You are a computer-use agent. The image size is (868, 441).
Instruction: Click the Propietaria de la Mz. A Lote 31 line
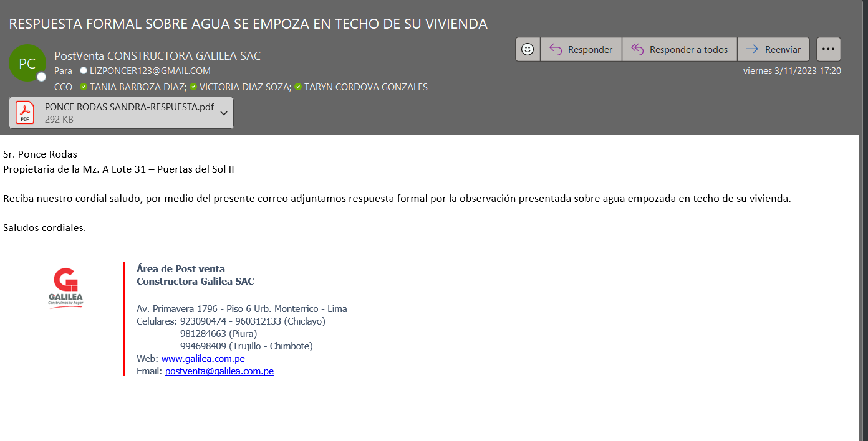[118, 169]
